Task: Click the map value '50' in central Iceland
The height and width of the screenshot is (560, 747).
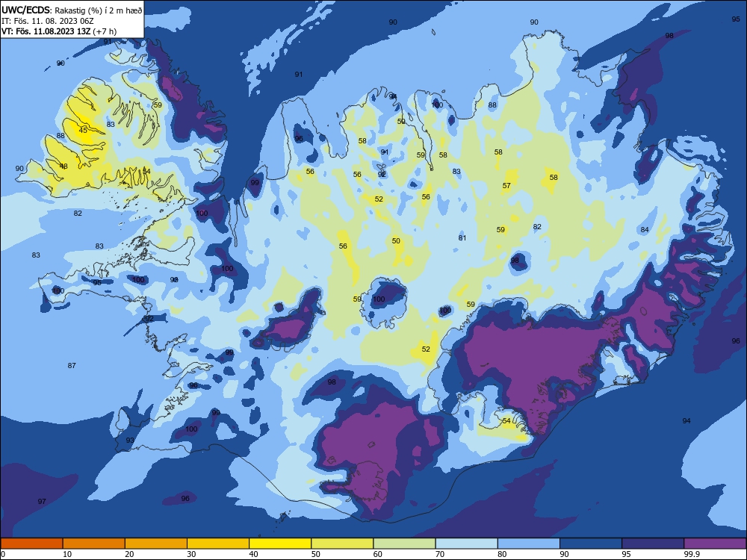Action: [x=396, y=241]
